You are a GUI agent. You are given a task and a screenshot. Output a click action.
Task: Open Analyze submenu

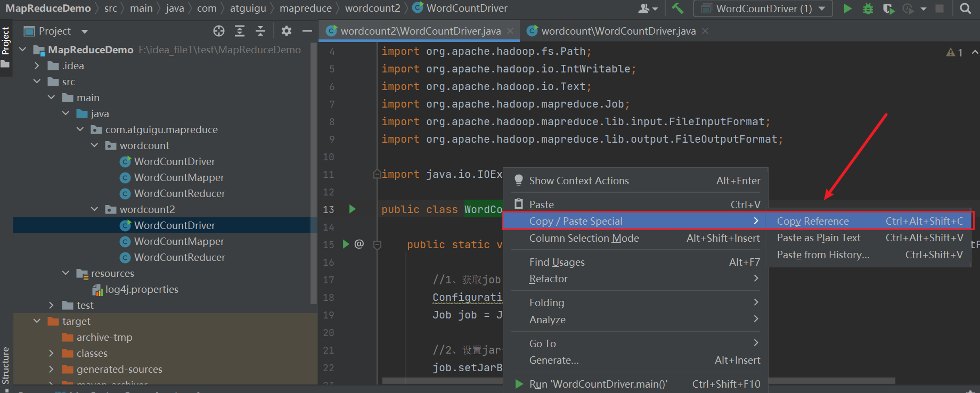tap(636, 320)
